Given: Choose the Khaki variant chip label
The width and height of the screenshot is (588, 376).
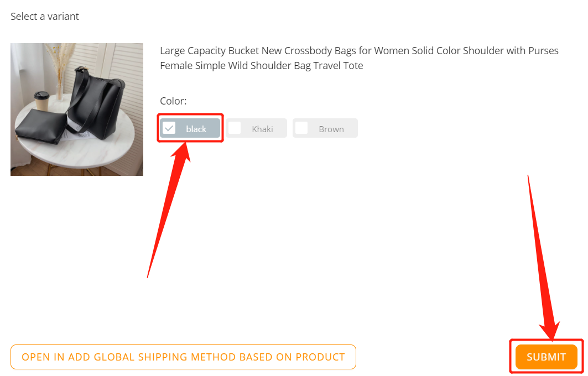Looking at the screenshot, I should click(x=262, y=129).
